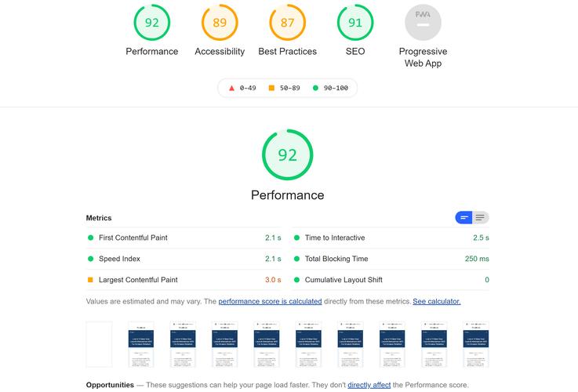Click the Largest Contentful Paint metric row
The image size is (578, 392).
184,280
